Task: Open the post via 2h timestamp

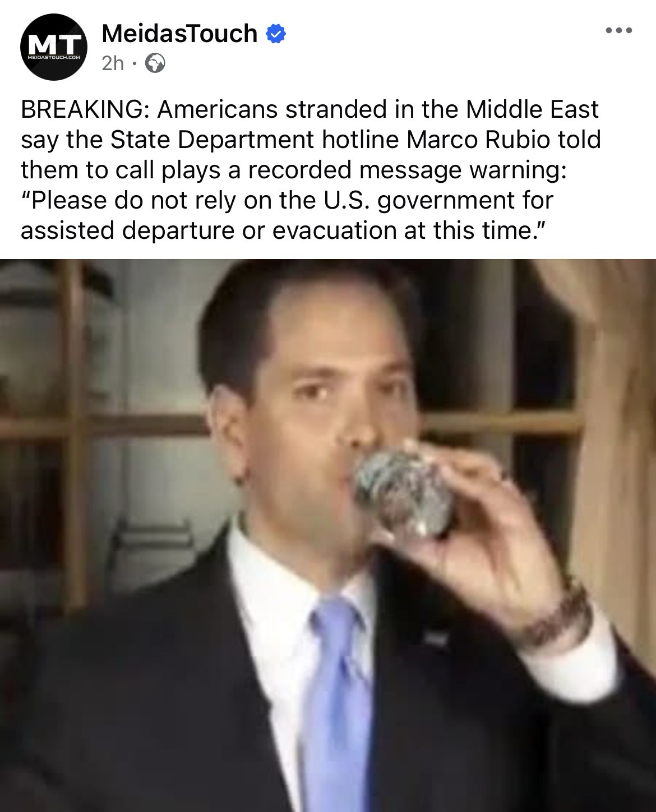Action: pos(113,63)
